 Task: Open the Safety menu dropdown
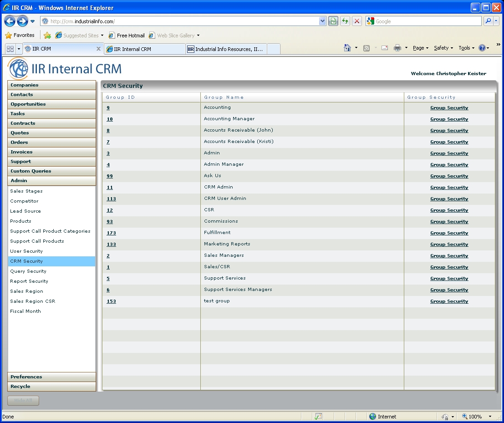tap(443, 48)
